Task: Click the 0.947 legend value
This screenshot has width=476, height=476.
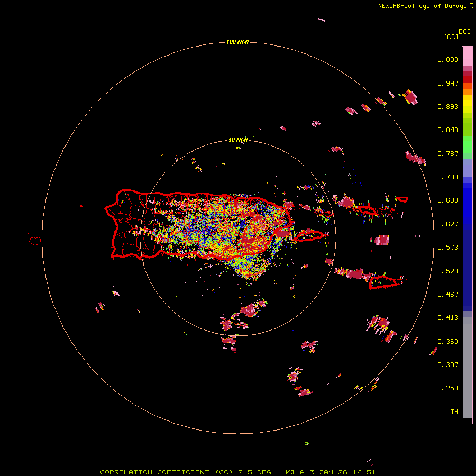Action: point(448,83)
